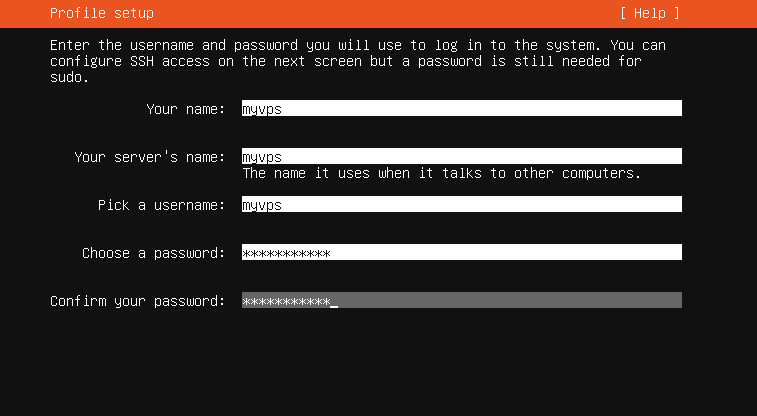
Task: Focus the Your name input field
Action: (x=462, y=108)
